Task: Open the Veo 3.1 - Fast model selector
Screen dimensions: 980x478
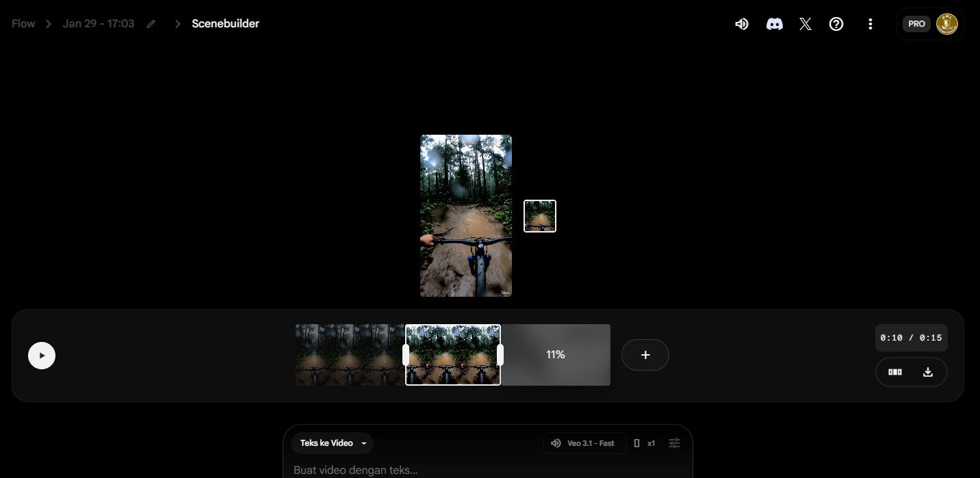Action: pos(584,443)
